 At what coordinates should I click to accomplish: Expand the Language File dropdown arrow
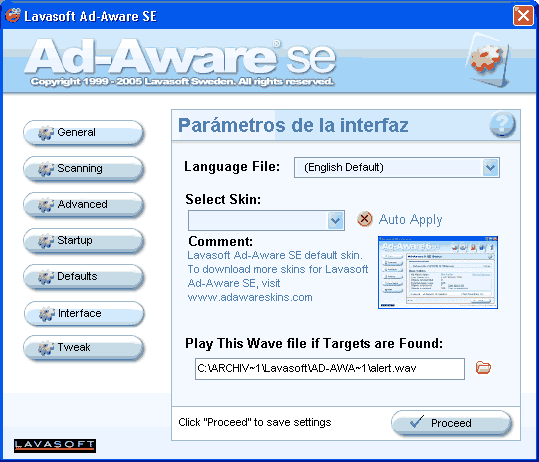[x=491, y=168]
